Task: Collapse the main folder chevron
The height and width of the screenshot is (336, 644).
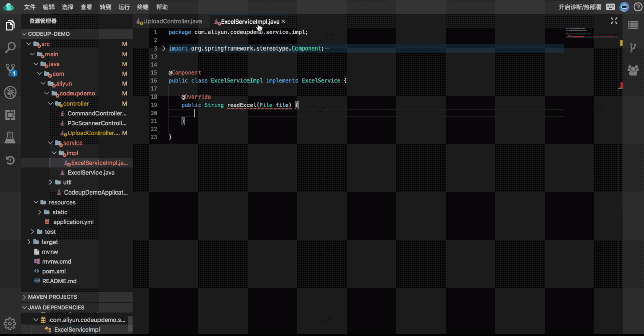Action: coord(32,54)
